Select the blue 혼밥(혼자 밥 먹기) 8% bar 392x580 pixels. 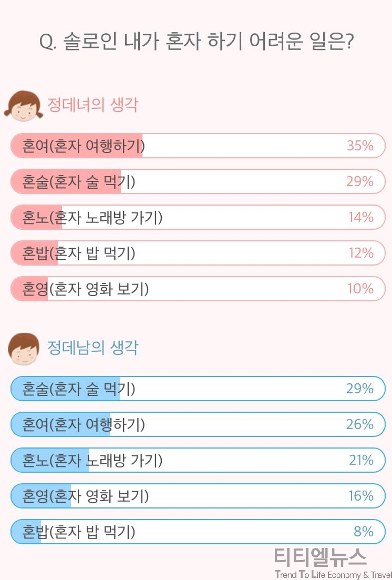[x=198, y=532]
